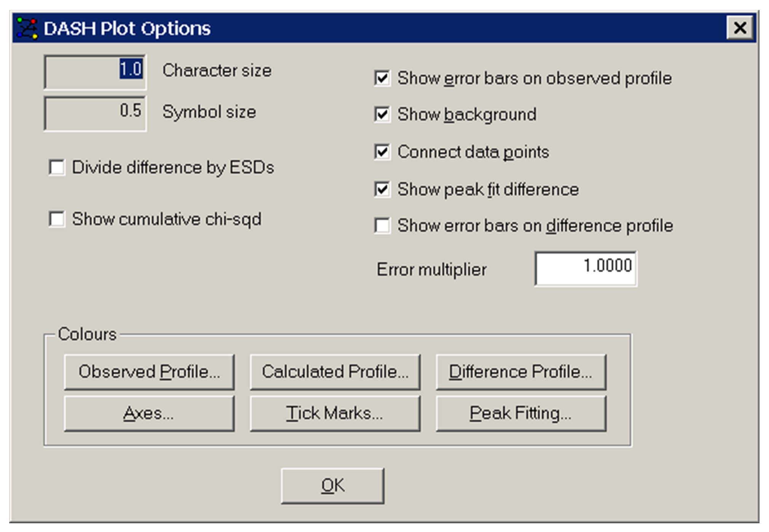Viewport: 769px width, 532px height.
Task: Enable error bars on difference profile
Action: (382, 226)
